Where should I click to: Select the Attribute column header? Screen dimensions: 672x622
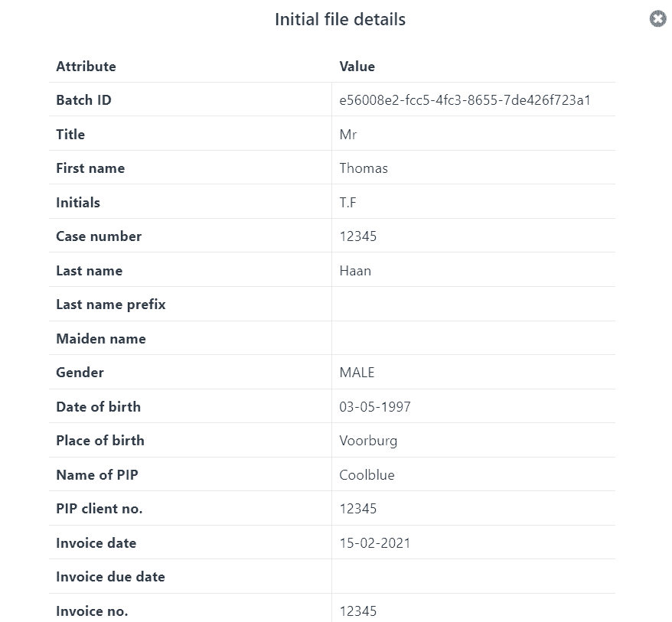pos(86,67)
